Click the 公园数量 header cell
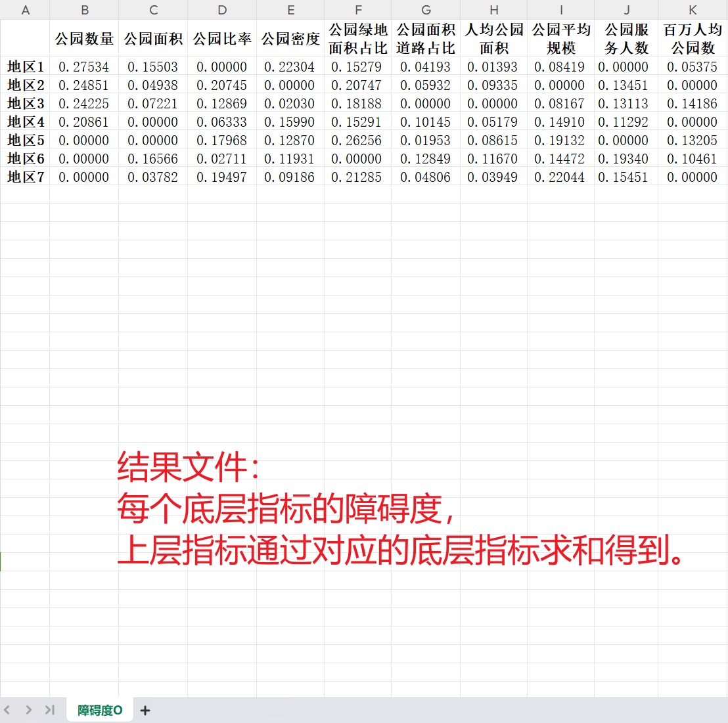 85,39
